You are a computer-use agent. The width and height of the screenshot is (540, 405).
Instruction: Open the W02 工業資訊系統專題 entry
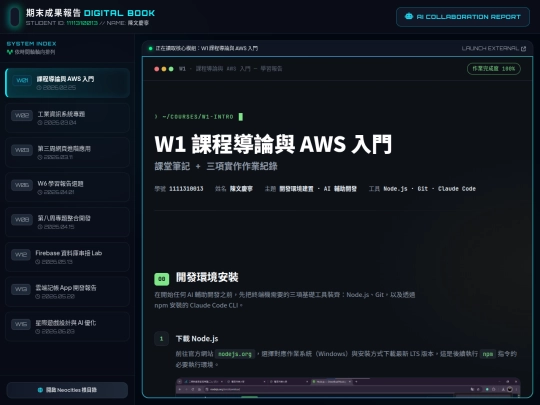[67, 118]
